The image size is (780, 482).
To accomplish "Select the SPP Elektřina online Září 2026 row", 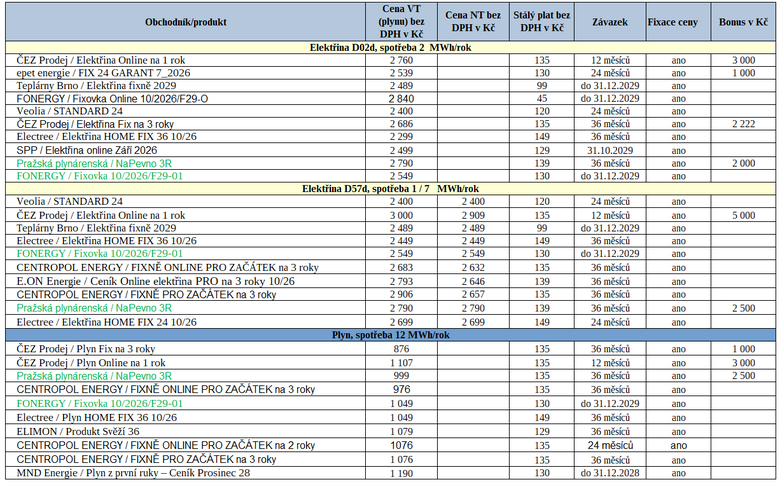I will click(x=390, y=150).
